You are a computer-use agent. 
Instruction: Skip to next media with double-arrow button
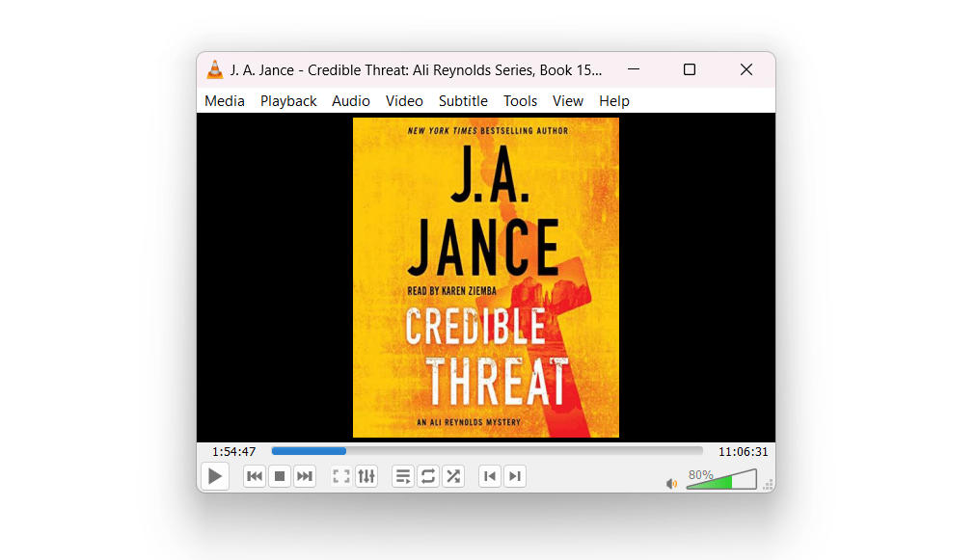point(305,476)
